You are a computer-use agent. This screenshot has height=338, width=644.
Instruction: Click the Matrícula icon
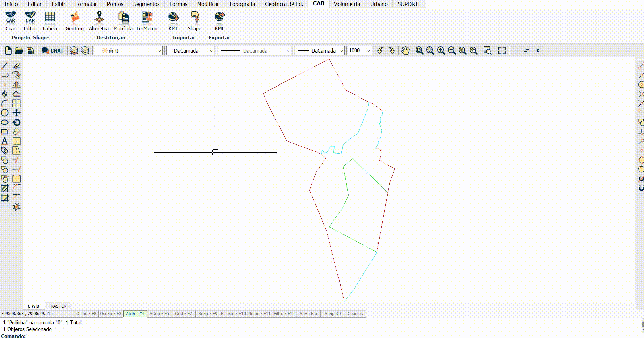pos(123,21)
